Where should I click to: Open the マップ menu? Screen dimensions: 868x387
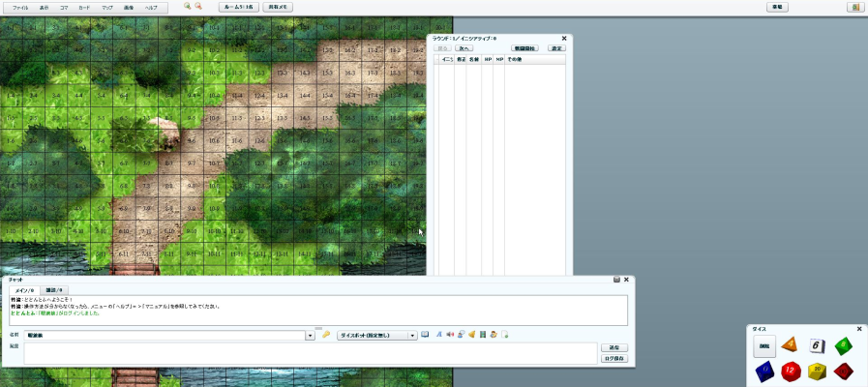tap(107, 8)
